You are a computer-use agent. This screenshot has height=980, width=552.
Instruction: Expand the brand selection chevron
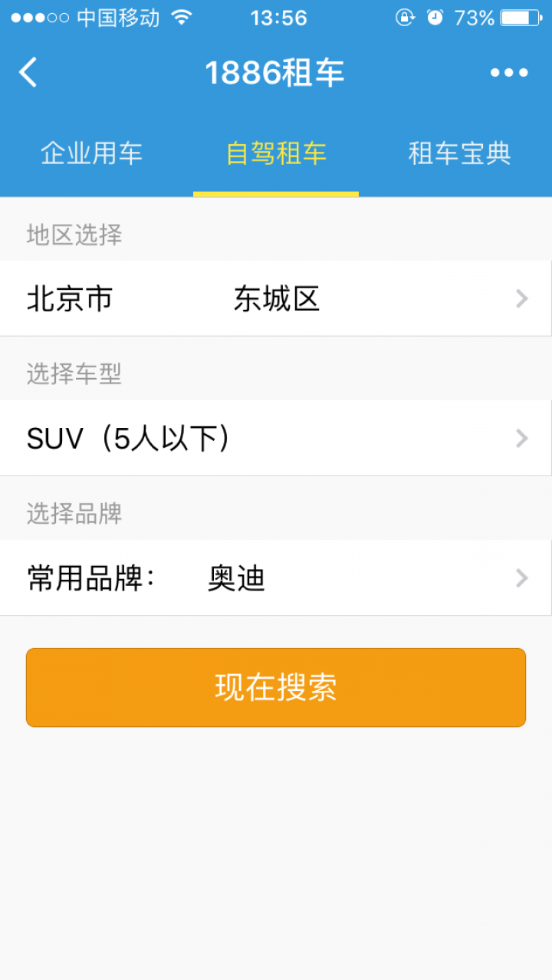tap(522, 577)
